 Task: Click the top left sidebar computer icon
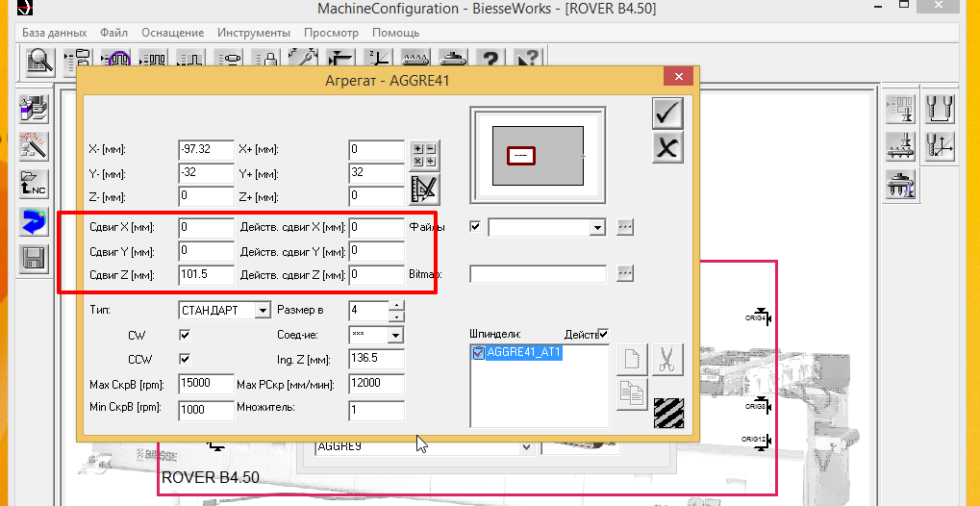click(x=34, y=109)
